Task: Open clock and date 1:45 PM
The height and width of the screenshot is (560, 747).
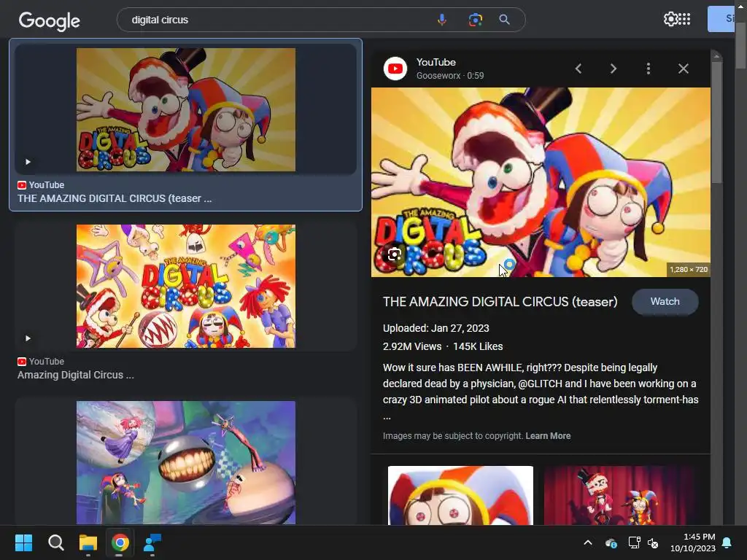Action: (x=693, y=542)
